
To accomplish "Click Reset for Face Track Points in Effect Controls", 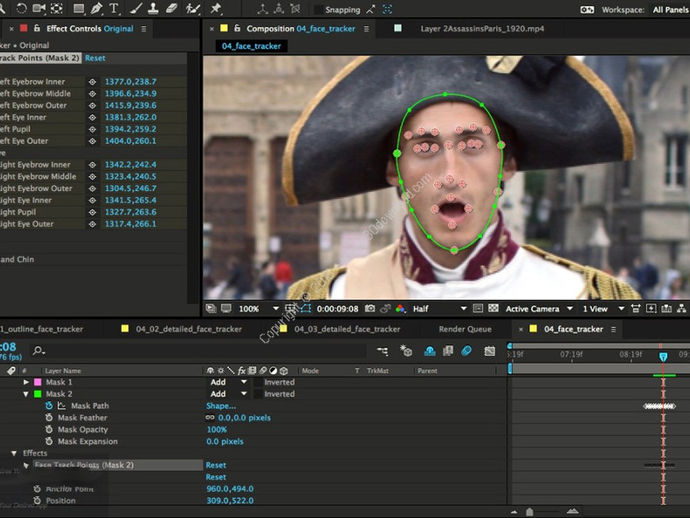I will 95,58.
